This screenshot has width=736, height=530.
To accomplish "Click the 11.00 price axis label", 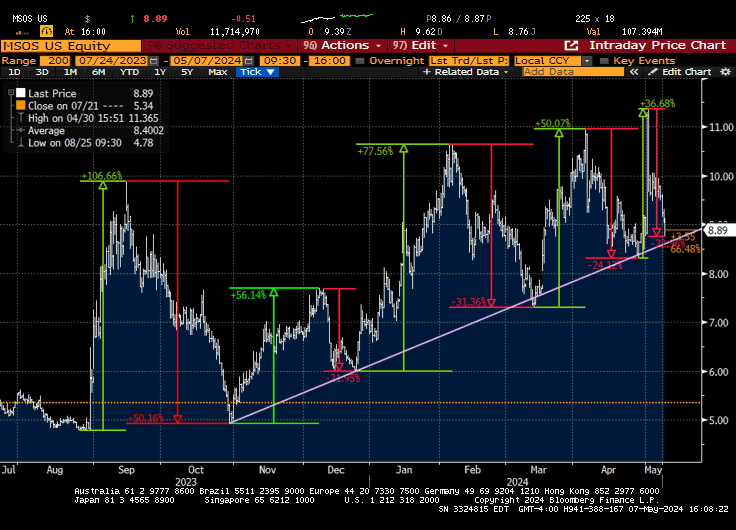I will pos(721,127).
